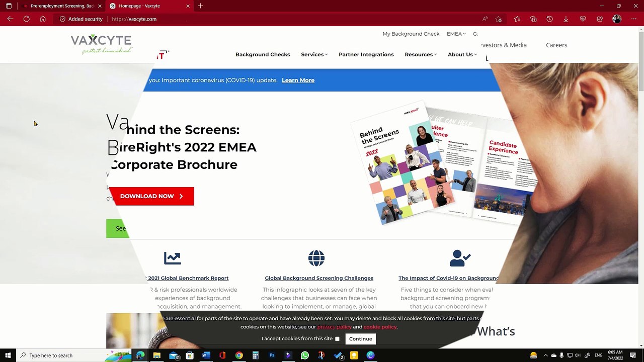Click the My Background Check link
644x362 pixels.
pos(411,34)
